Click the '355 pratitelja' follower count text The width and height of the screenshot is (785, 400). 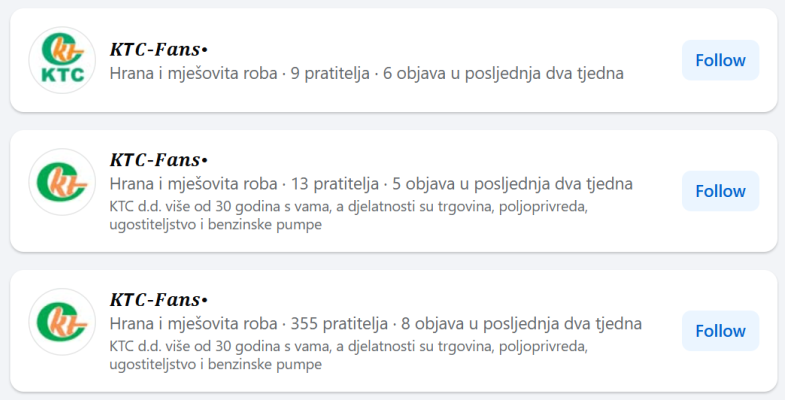coord(339,324)
